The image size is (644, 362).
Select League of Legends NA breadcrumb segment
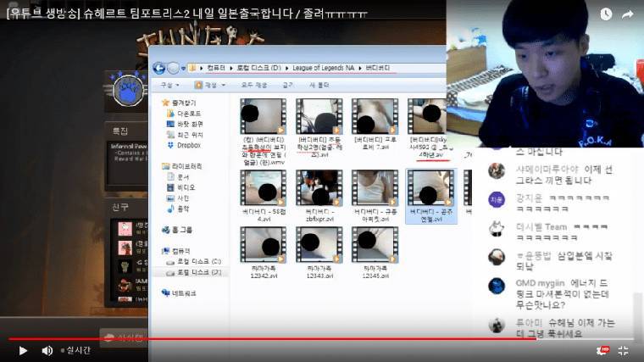pos(323,68)
